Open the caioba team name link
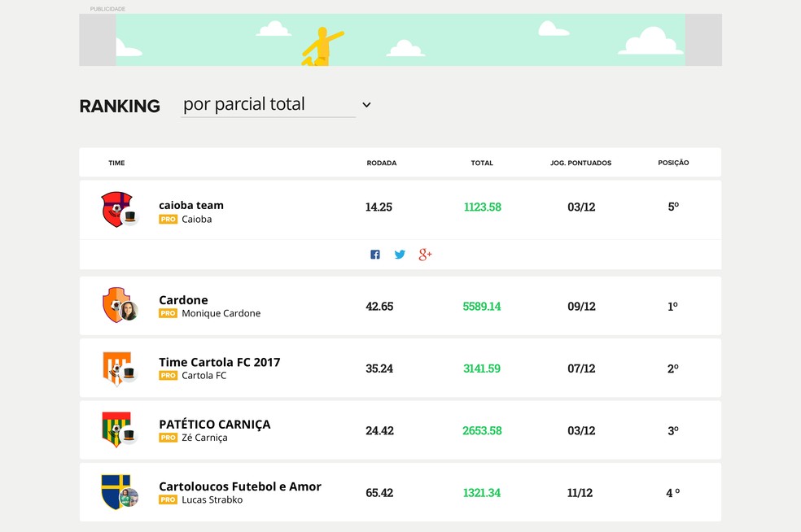 pos(191,205)
